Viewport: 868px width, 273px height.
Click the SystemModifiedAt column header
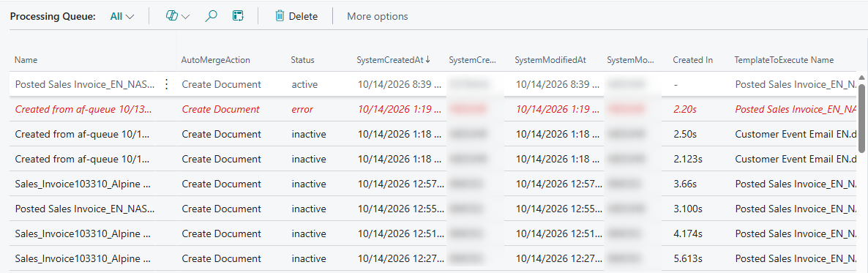click(x=550, y=60)
